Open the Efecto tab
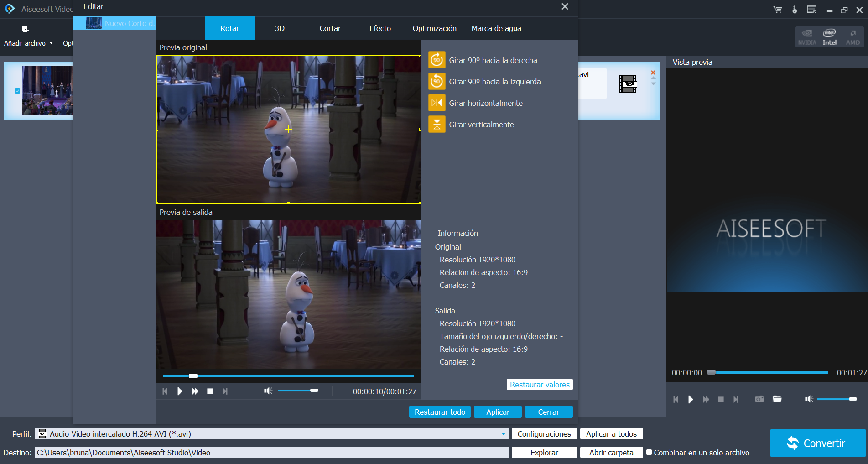The width and height of the screenshot is (868, 464). coord(380,28)
